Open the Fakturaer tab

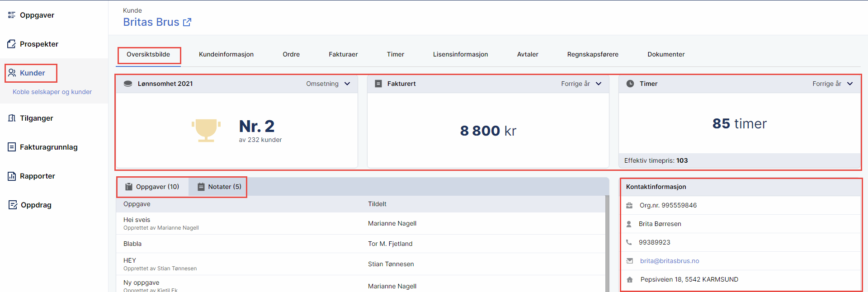point(343,54)
